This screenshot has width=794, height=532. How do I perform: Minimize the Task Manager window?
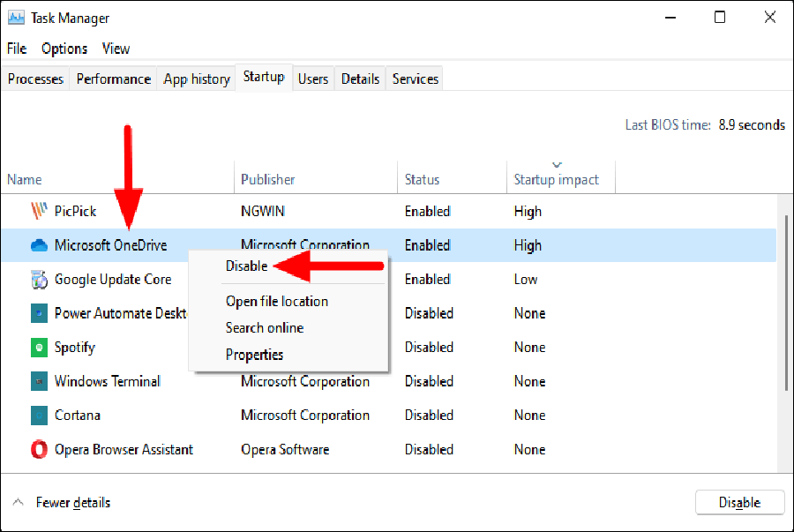[x=670, y=18]
